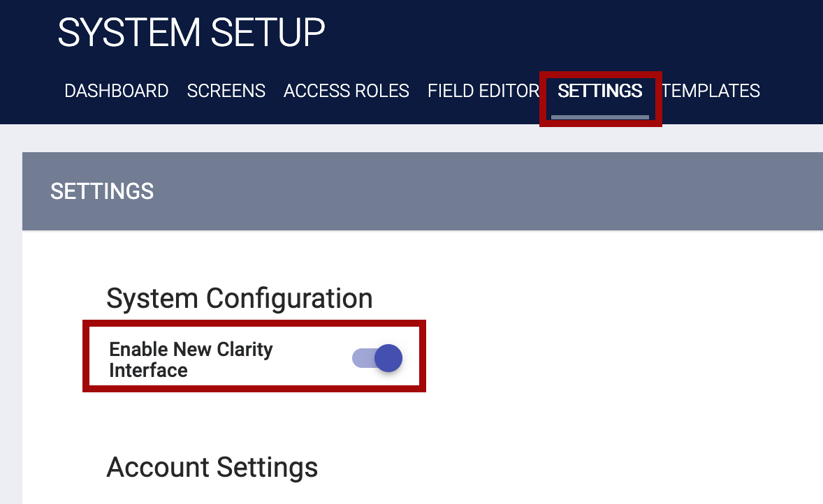
Task: Click the Account Settings heading
Action: [x=212, y=467]
